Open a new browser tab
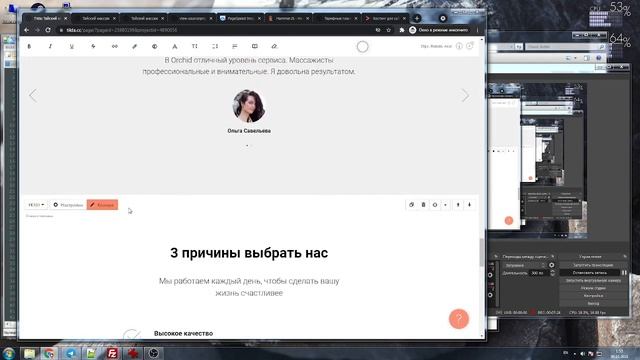This screenshot has width=640, height=360. 417,18
